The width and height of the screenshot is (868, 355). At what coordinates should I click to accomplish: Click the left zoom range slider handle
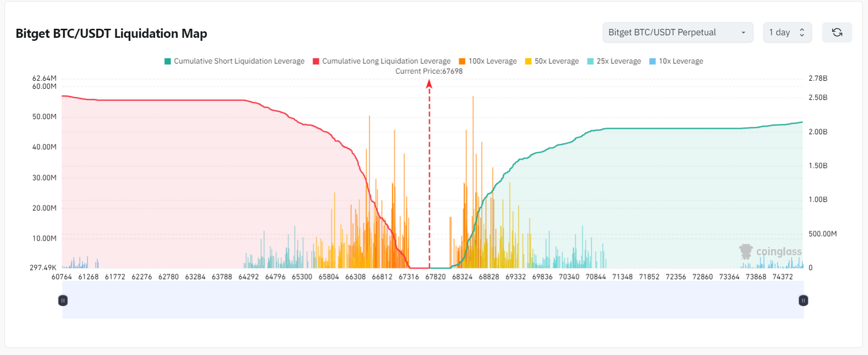tap(63, 301)
